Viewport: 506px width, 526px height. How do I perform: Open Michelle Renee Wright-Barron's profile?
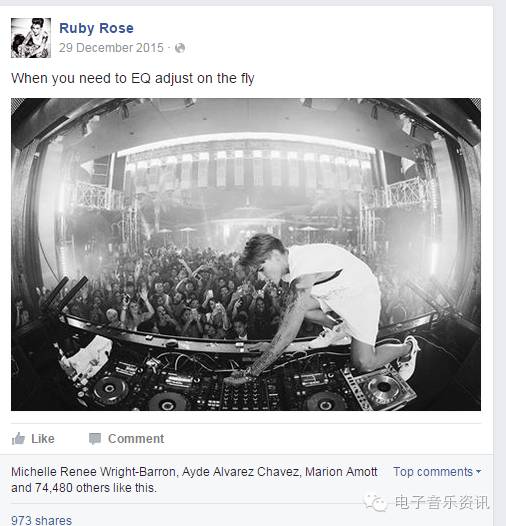pos(93,472)
